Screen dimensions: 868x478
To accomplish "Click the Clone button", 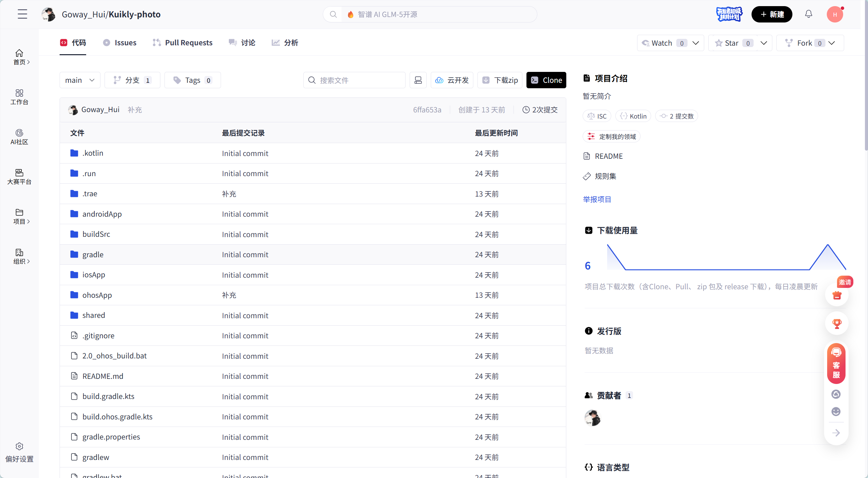I will 546,80.
